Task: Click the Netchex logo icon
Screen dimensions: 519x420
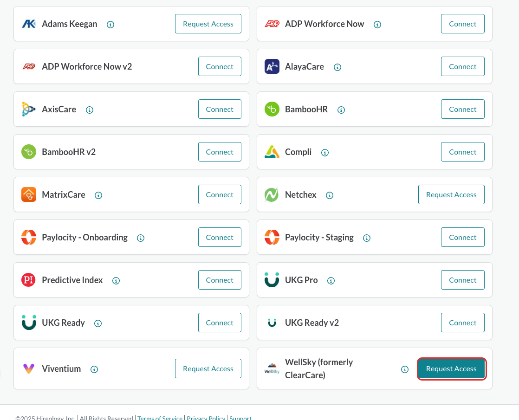Action: click(272, 194)
